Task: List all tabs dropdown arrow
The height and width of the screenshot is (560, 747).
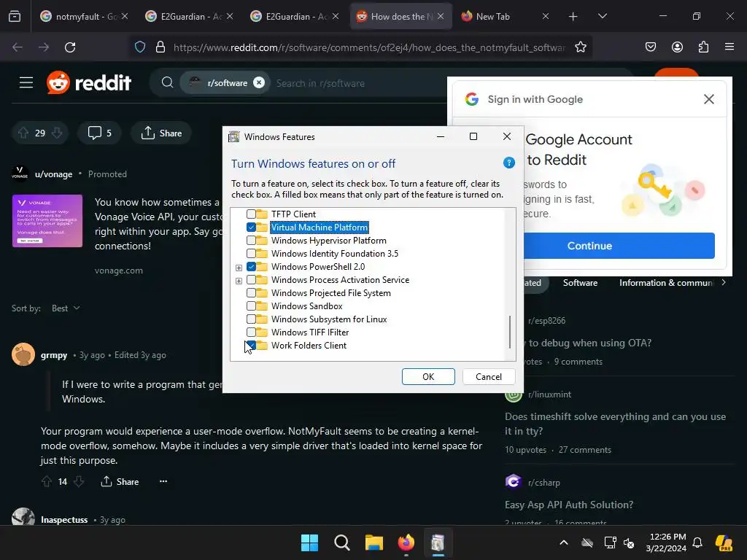Action: [602, 16]
